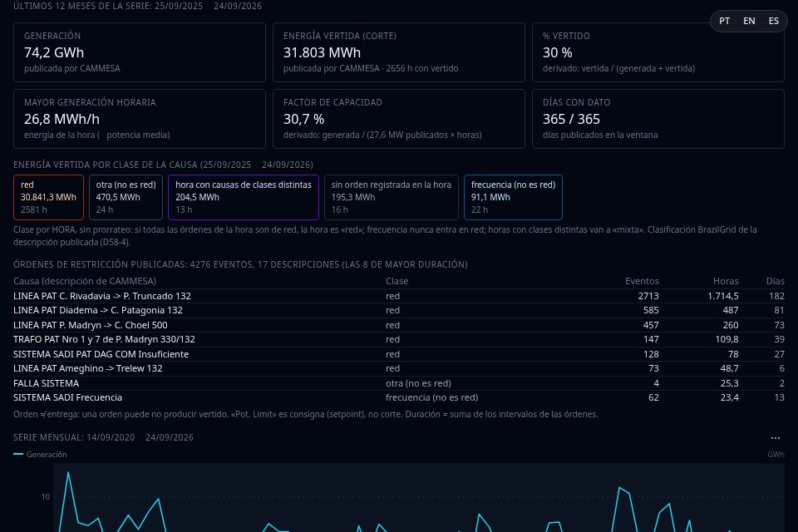Click the Energía Vertida 31.803 MWh card
The image size is (798, 532).
[398, 52]
